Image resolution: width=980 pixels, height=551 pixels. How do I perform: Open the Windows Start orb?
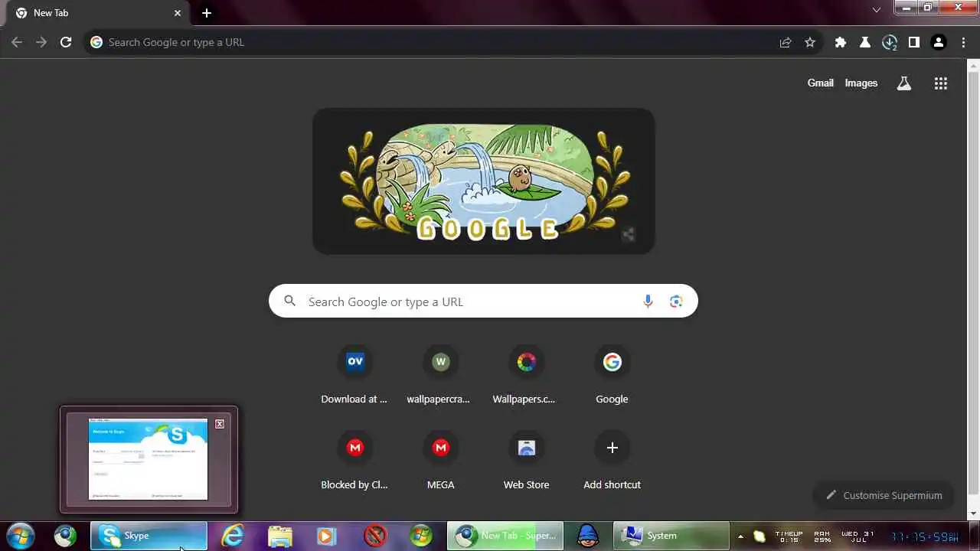point(21,536)
